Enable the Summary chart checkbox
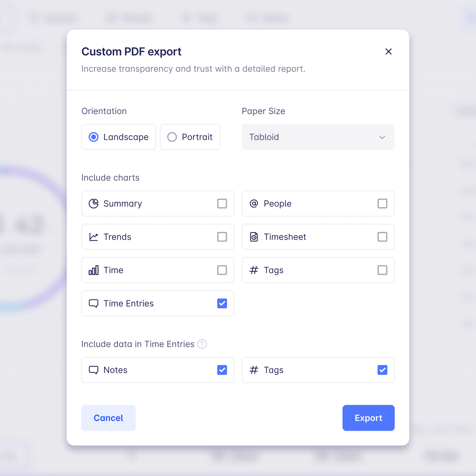This screenshot has width=476, height=476. coord(222,204)
